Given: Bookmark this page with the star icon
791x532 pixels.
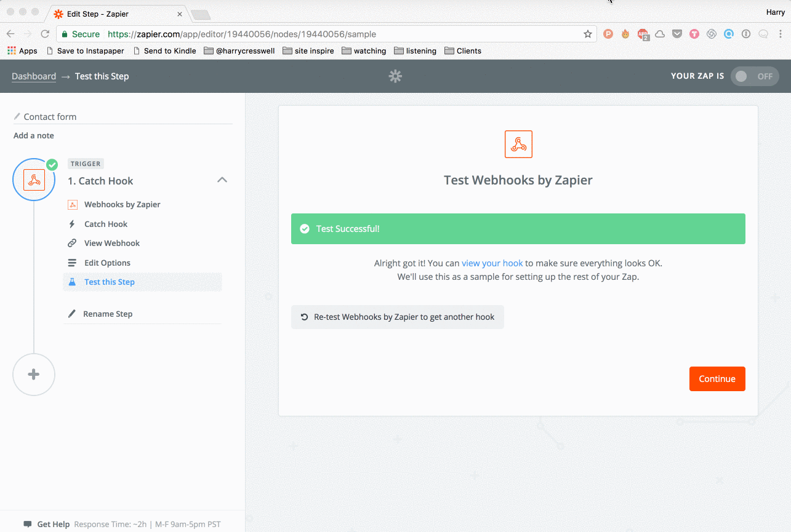Looking at the screenshot, I should (x=587, y=34).
